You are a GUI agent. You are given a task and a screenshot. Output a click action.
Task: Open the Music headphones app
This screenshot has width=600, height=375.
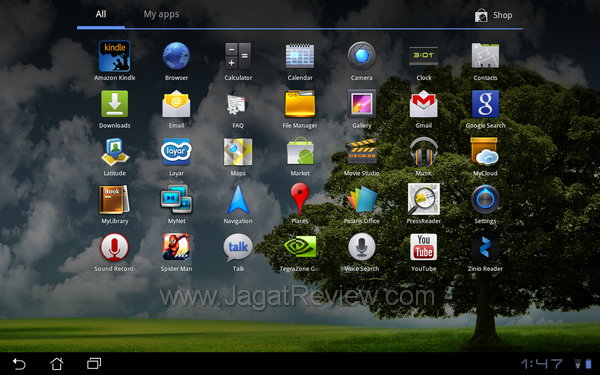click(x=424, y=152)
